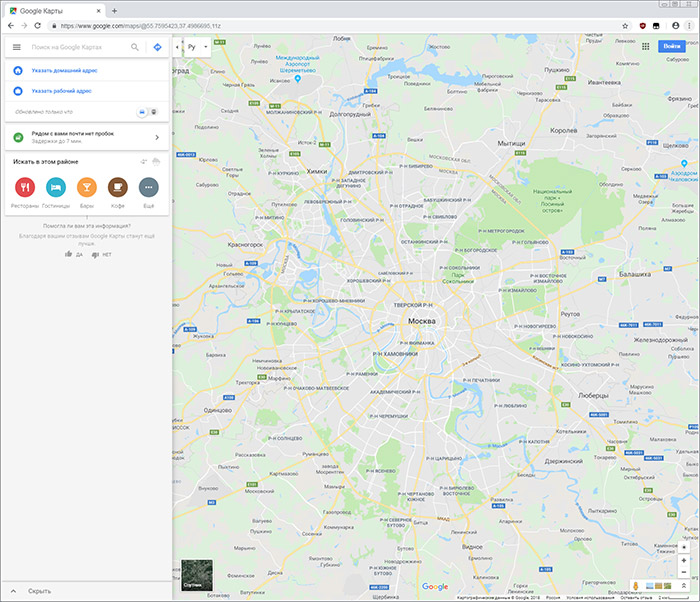Click Скрыть to hide panel
700x602 pixels.
point(39,591)
